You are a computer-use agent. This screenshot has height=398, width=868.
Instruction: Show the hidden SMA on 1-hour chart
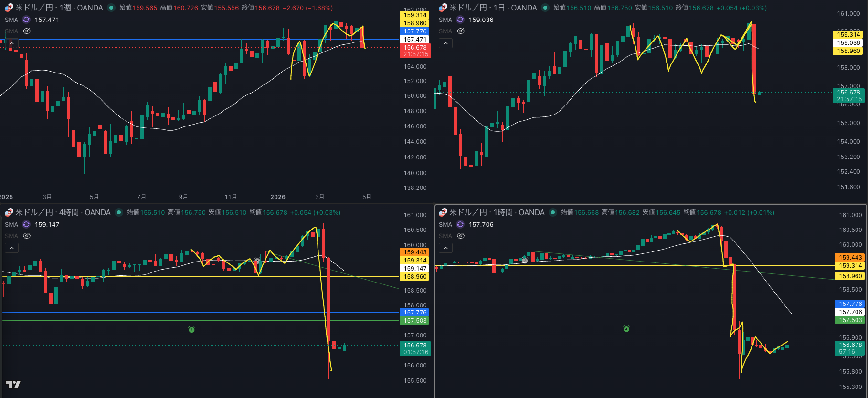coord(461,236)
